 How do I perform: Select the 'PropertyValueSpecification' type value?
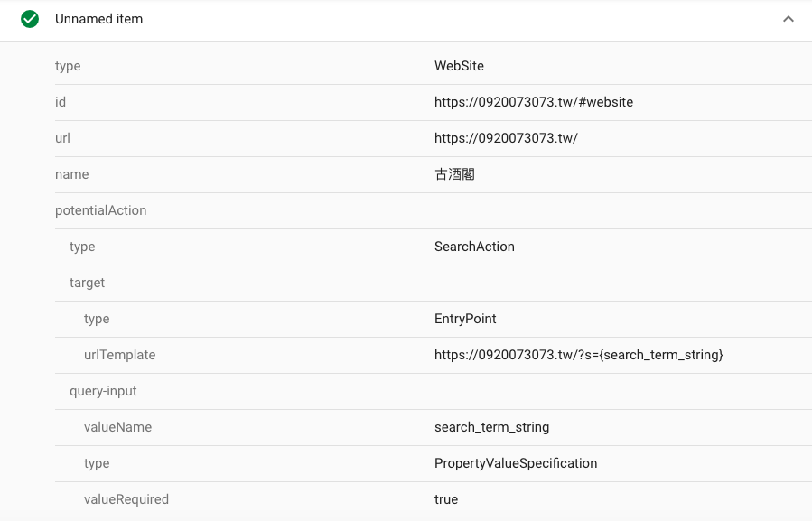tap(516, 463)
